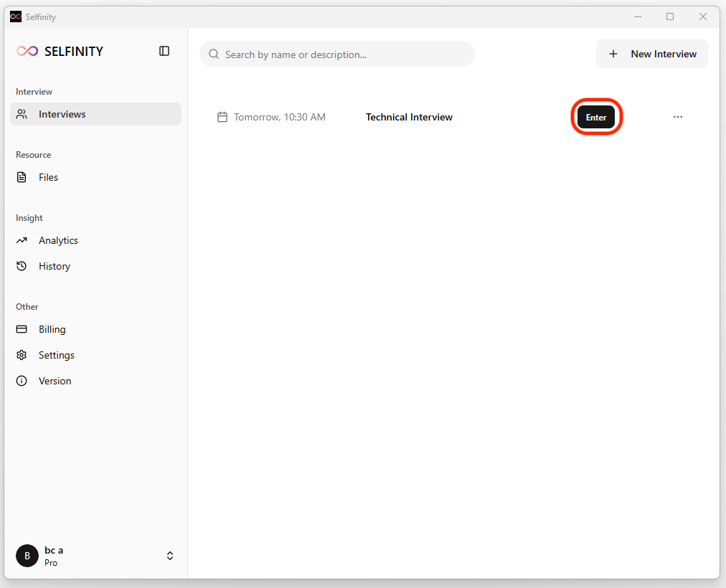Open the Billing page
Viewport: 726px width, 588px height.
[96, 329]
